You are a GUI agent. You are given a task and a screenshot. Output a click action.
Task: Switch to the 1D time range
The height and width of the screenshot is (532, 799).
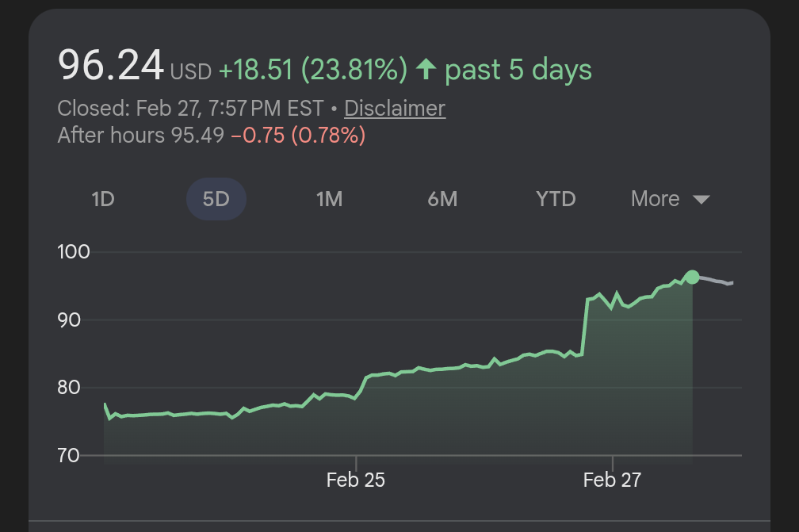pos(103,199)
